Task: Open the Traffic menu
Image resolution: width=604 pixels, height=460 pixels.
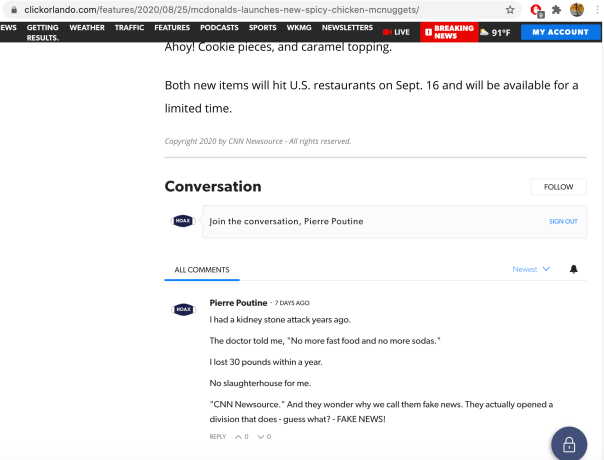Action: click(x=129, y=28)
